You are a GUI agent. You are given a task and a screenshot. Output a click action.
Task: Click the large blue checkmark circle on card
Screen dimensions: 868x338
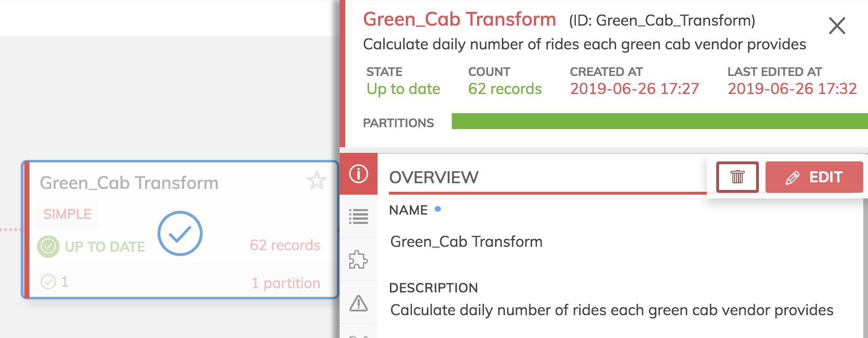pyautogui.click(x=180, y=234)
